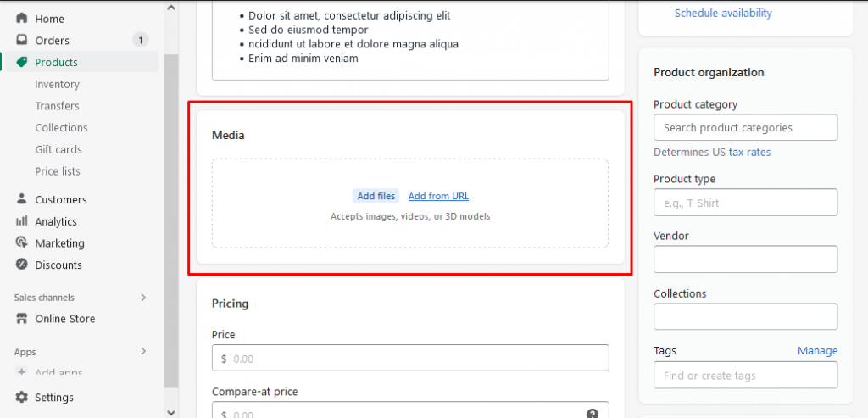
Task: Click the Add from URL link
Action: [438, 196]
